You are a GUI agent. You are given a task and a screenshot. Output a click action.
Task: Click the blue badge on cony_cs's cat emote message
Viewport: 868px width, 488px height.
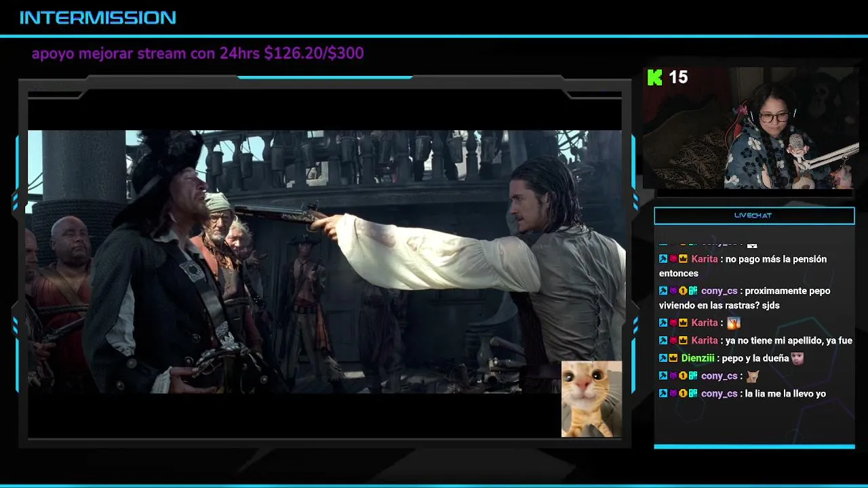tap(663, 375)
